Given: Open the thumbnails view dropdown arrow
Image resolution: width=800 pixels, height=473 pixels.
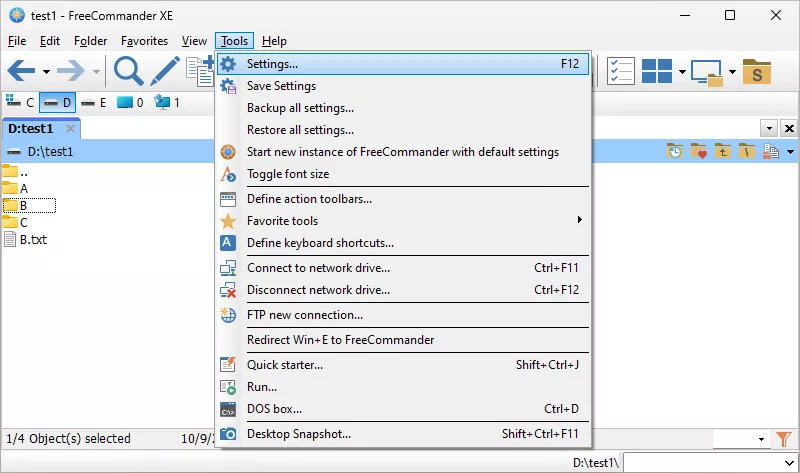Looking at the screenshot, I should pyautogui.click(x=682, y=71).
